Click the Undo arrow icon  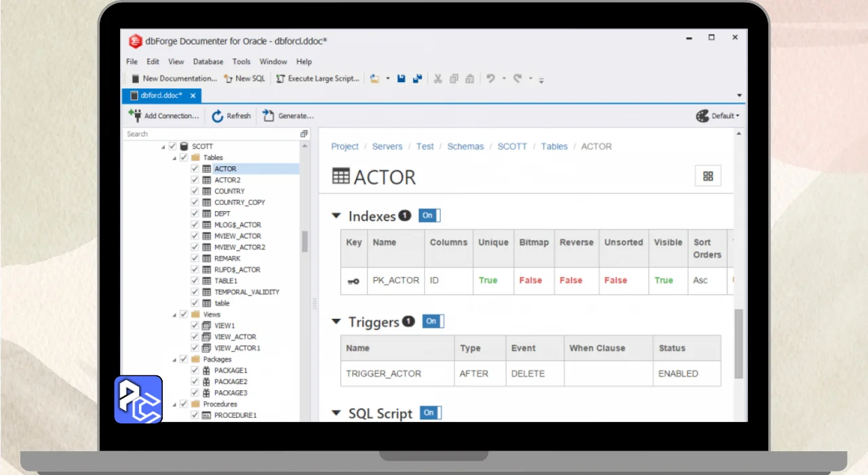[490, 79]
